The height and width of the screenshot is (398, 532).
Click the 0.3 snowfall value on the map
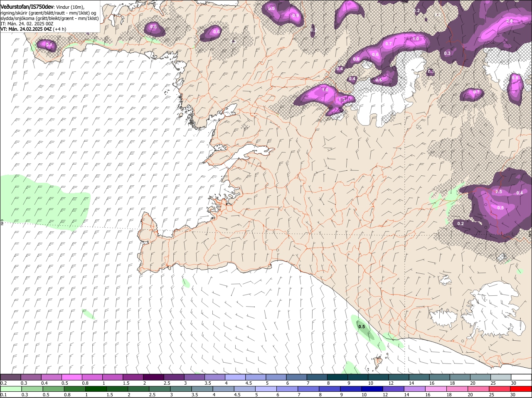447,53
